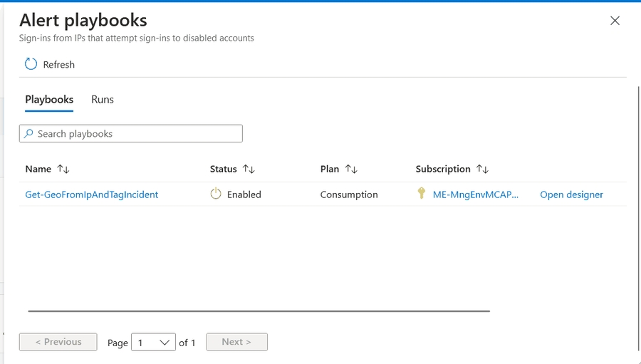
Task: Open the page number dropdown
Action: tap(153, 343)
